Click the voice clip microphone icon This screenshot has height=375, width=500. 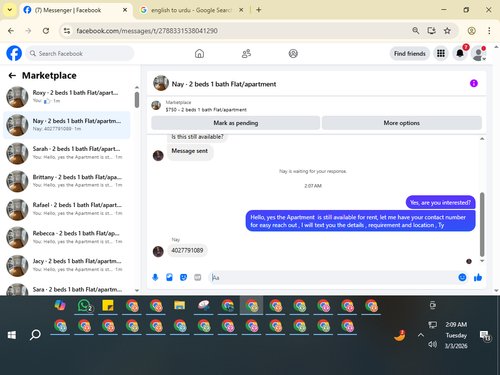pyautogui.click(x=155, y=277)
